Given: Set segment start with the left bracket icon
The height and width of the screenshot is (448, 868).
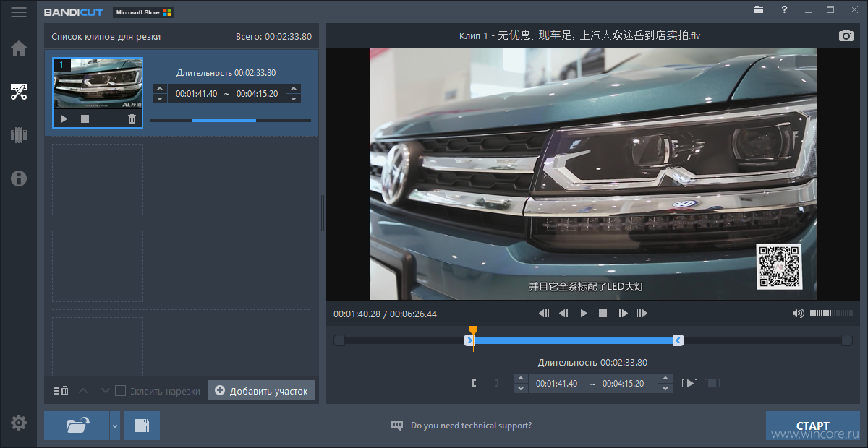Looking at the screenshot, I should tap(475, 384).
